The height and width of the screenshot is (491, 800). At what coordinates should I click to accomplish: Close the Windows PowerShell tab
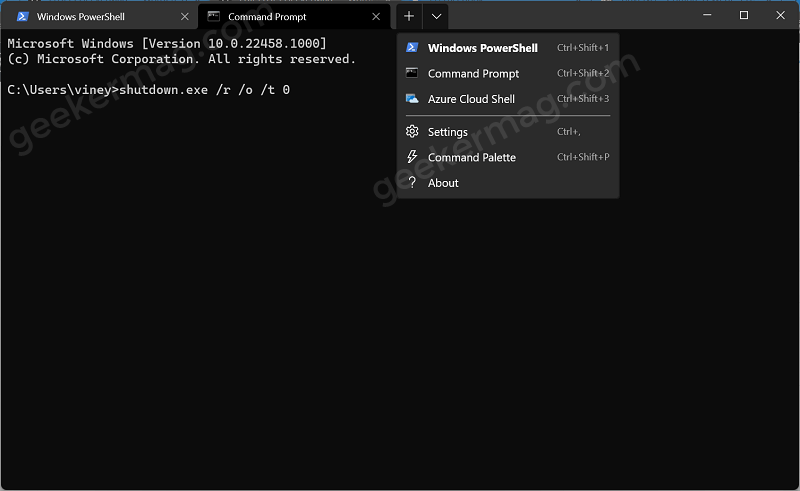(x=185, y=17)
